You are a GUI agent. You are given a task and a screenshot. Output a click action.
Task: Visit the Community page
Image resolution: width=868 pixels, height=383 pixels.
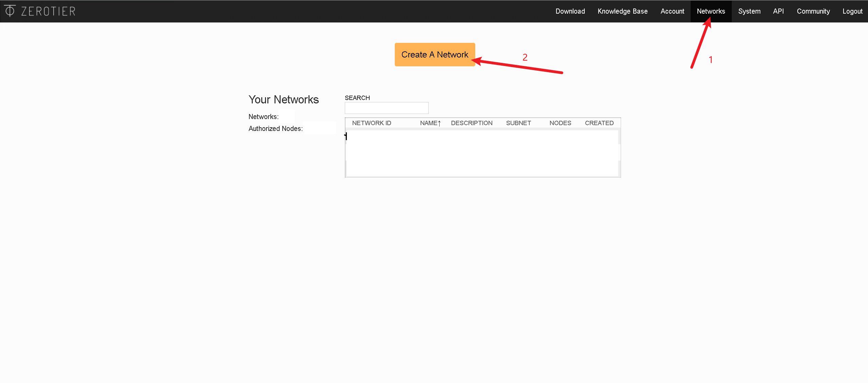point(813,11)
